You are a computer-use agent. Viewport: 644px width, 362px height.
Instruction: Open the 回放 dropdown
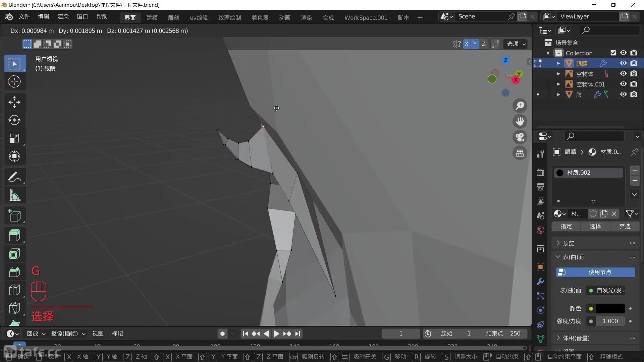[x=36, y=334]
